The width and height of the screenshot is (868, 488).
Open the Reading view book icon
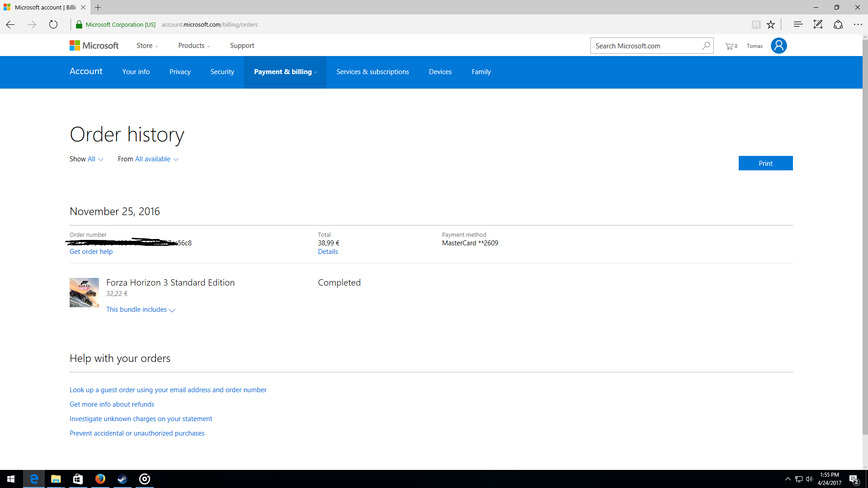[756, 24]
